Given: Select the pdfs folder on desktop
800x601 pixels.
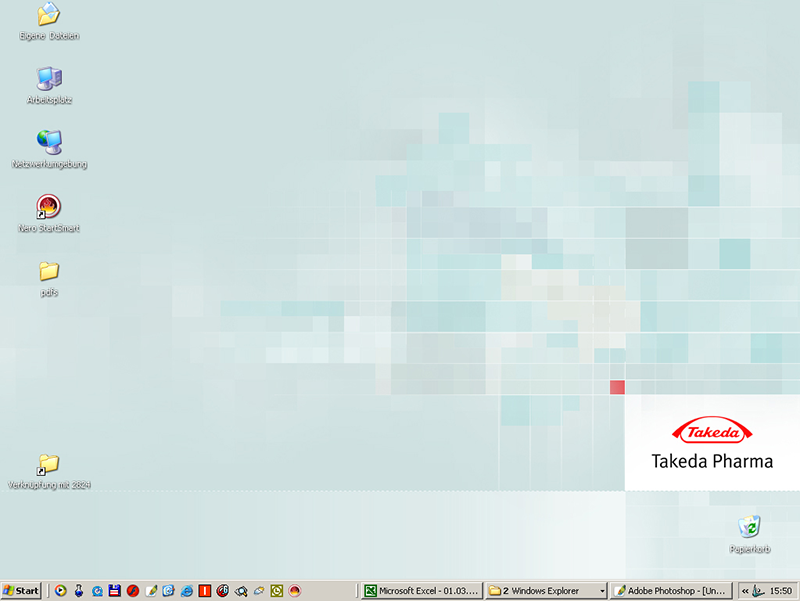Looking at the screenshot, I should (48, 271).
